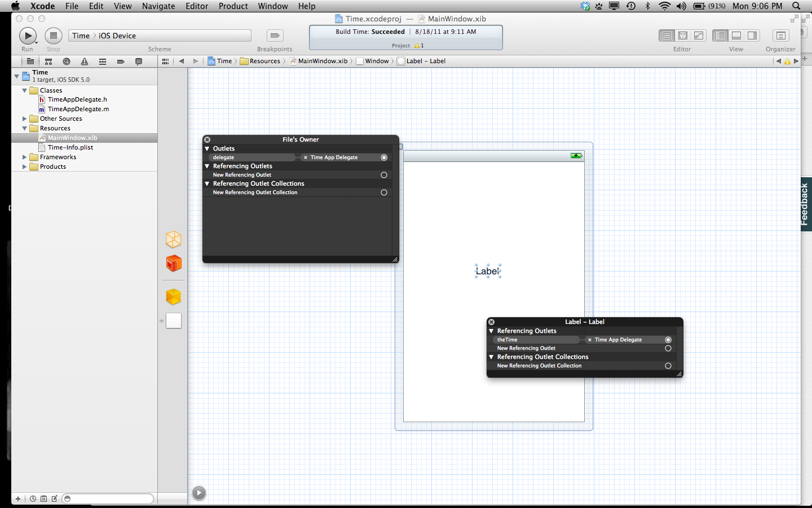
Task: Show the Debug area via the View buttons
Action: click(736, 36)
